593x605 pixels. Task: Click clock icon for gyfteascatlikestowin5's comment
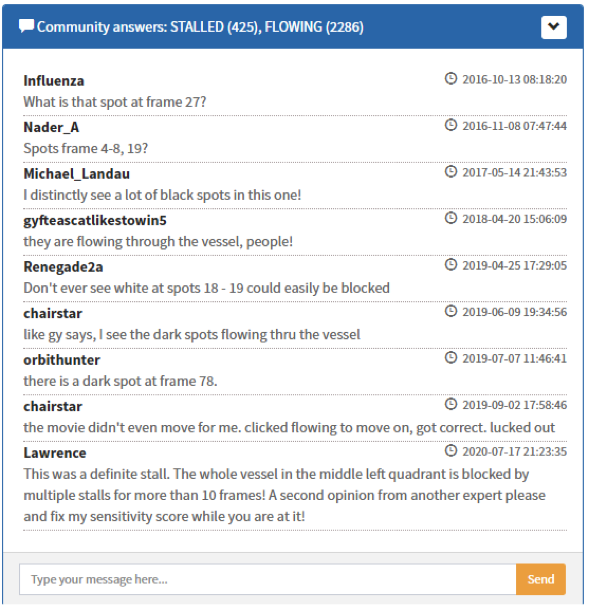[x=450, y=218]
